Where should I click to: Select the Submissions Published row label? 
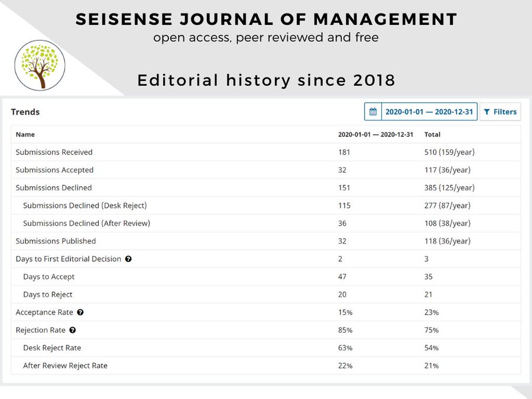[x=56, y=241]
